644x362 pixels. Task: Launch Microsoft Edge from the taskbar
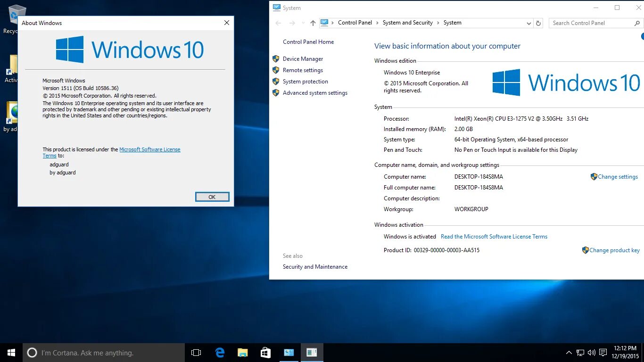tap(219, 353)
